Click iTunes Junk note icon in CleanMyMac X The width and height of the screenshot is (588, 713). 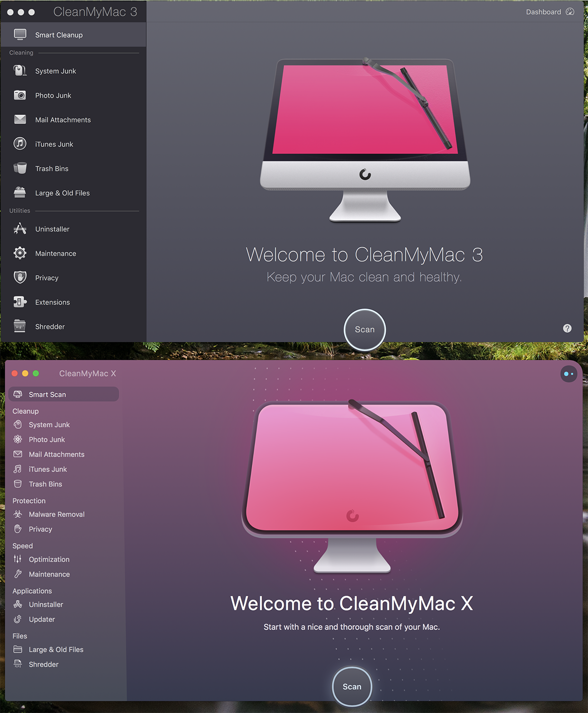pyautogui.click(x=18, y=469)
